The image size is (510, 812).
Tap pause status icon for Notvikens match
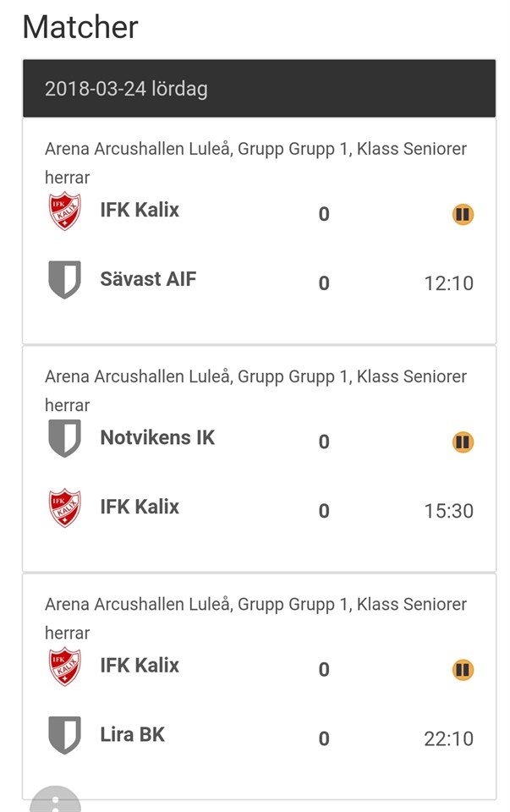462,442
